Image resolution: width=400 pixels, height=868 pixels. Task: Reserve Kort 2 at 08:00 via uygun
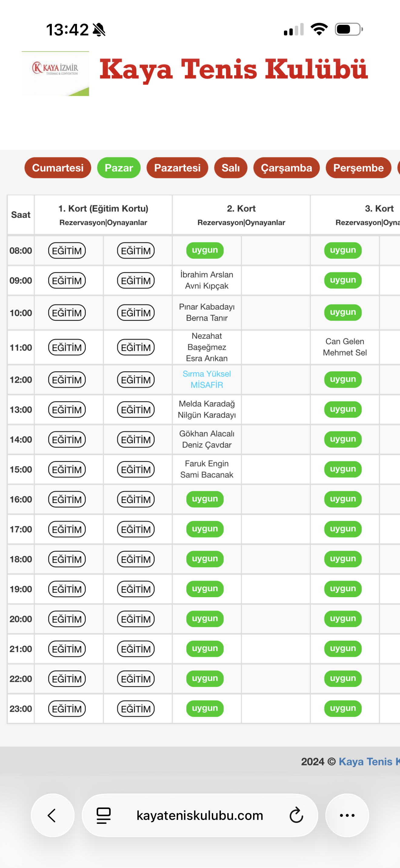[x=205, y=250]
